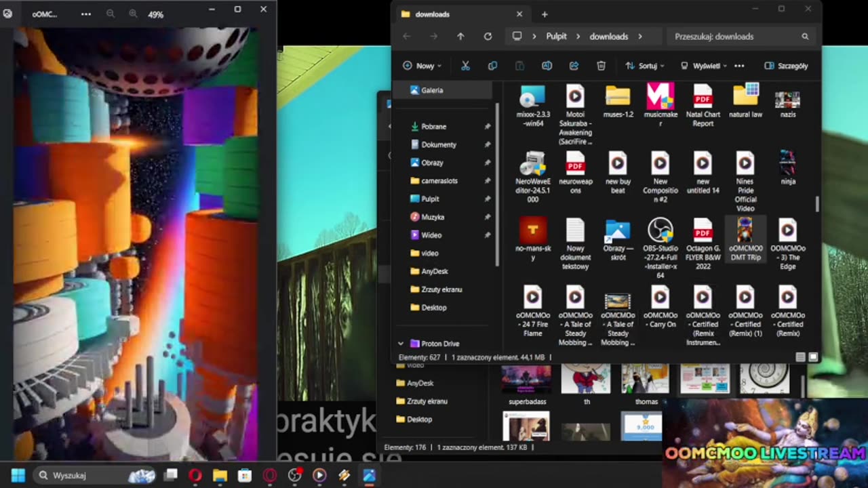Select Nowy dokument tekstowy file
The height and width of the screenshot is (488, 868).
click(x=575, y=245)
